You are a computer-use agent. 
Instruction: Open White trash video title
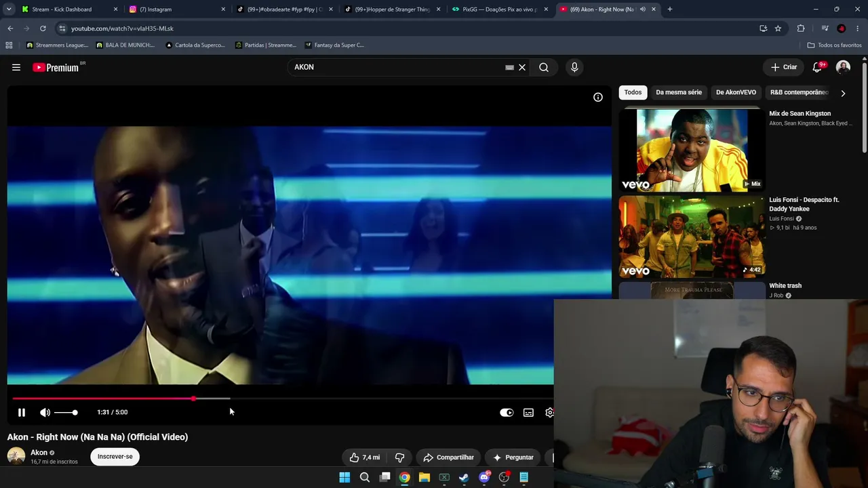click(x=785, y=285)
